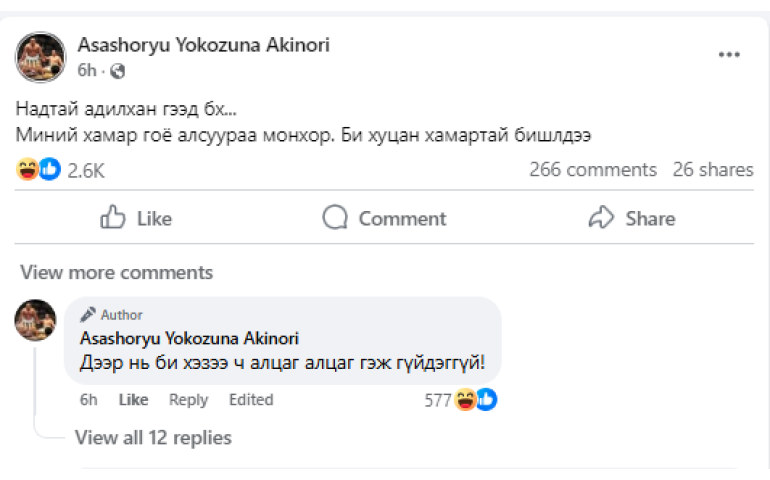Like the comment by Asashoryu
This screenshot has height=480, width=770.
click(x=133, y=400)
